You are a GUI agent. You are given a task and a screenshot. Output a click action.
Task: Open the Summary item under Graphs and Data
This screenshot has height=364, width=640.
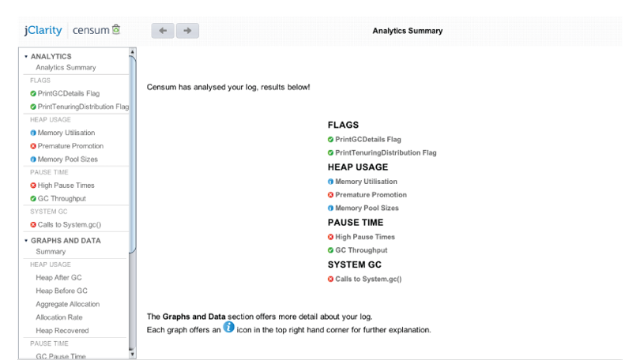[51, 252]
